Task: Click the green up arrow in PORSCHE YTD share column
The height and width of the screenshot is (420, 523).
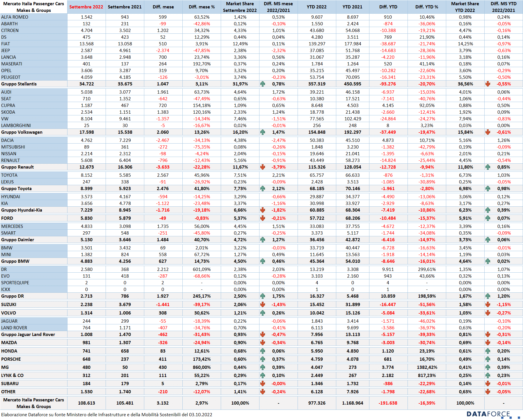Action: pos(488,359)
